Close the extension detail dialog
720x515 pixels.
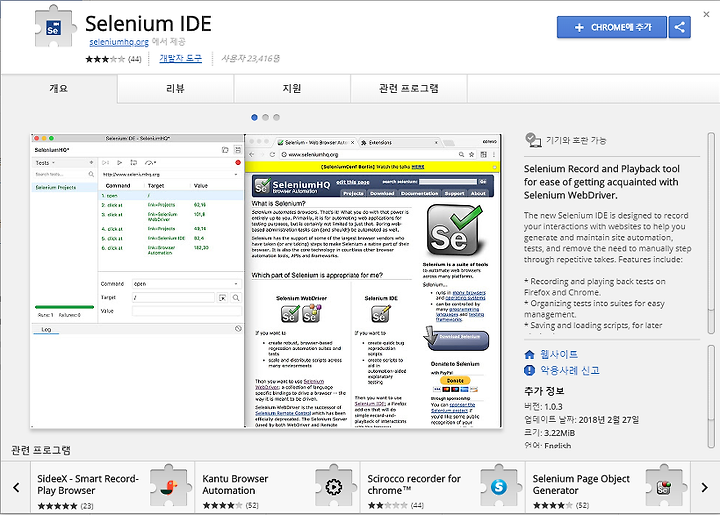click(706, 14)
